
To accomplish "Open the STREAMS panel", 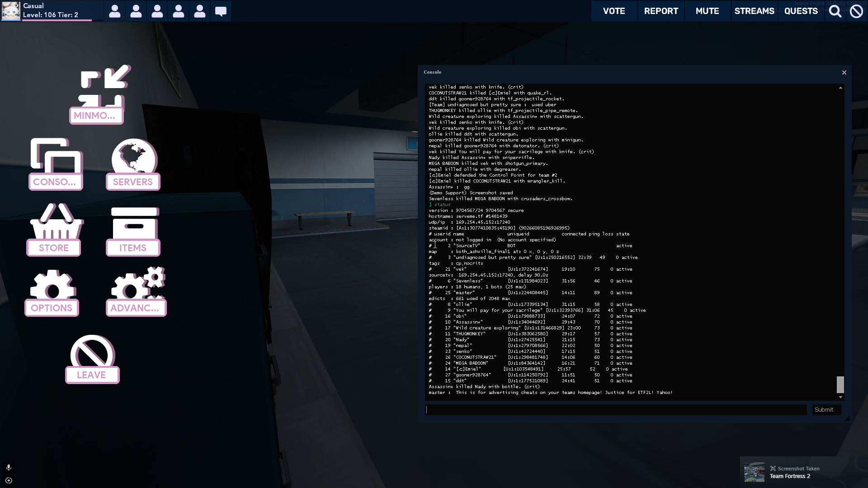I will click(x=754, y=11).
